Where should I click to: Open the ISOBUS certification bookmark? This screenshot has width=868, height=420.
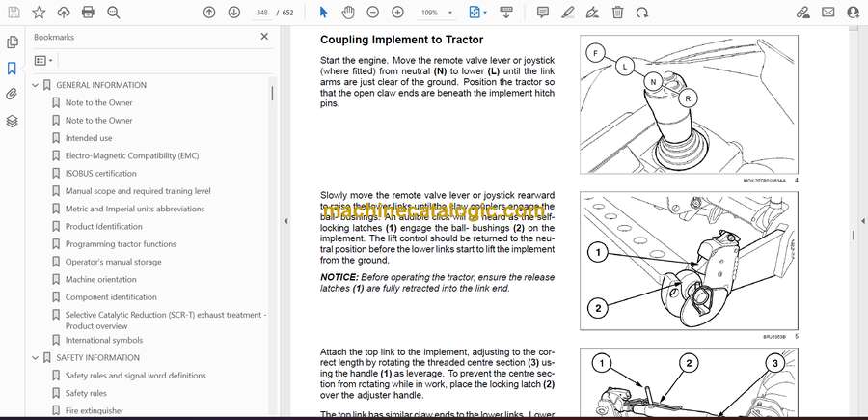point(100,174)
